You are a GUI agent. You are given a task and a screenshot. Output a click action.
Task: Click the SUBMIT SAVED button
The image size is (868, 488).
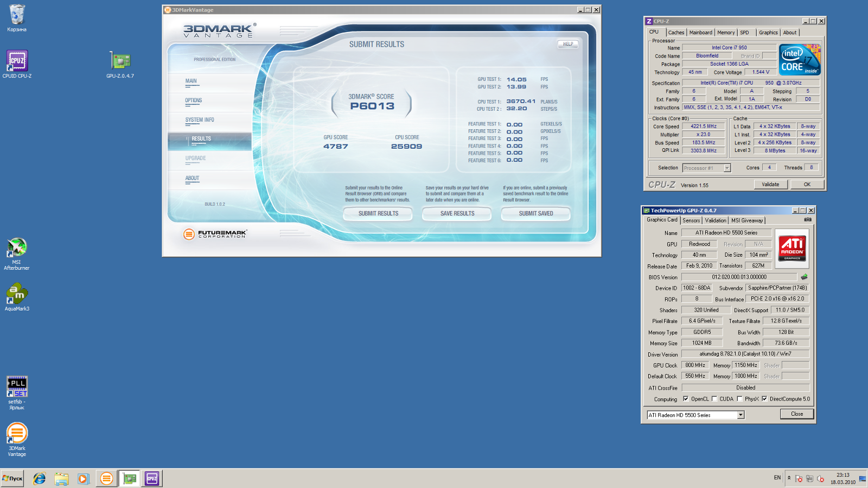pyautogui.click(x=536, y=214)
